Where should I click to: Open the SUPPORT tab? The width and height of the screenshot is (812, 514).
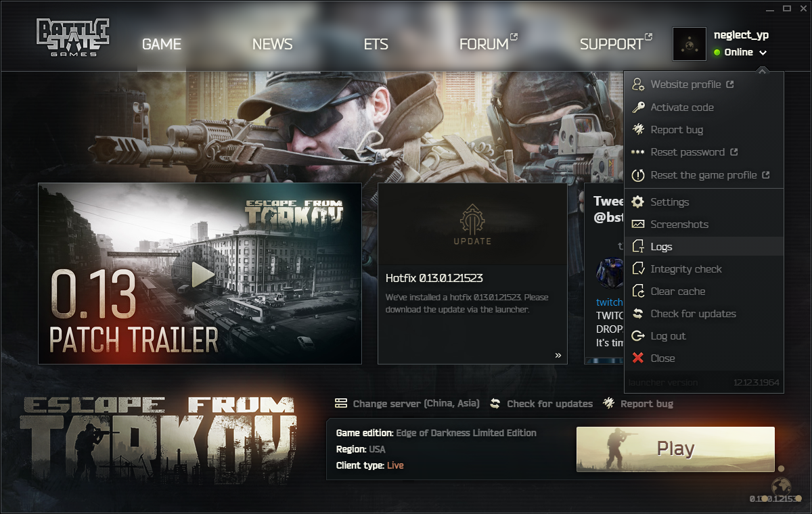(x=611, y=44)
